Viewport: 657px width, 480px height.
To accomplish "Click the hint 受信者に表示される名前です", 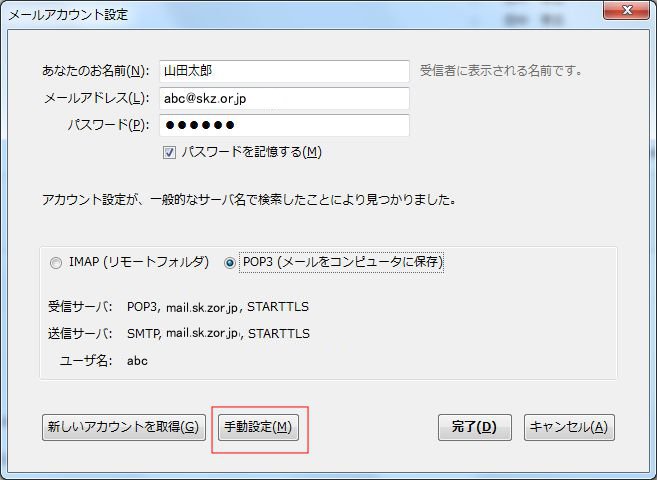I will 501,71.
